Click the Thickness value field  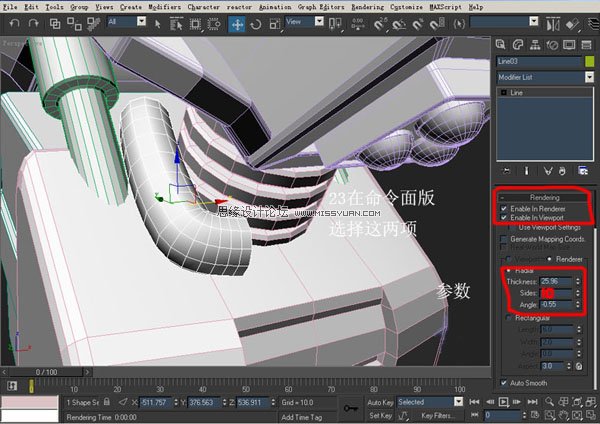556,281
